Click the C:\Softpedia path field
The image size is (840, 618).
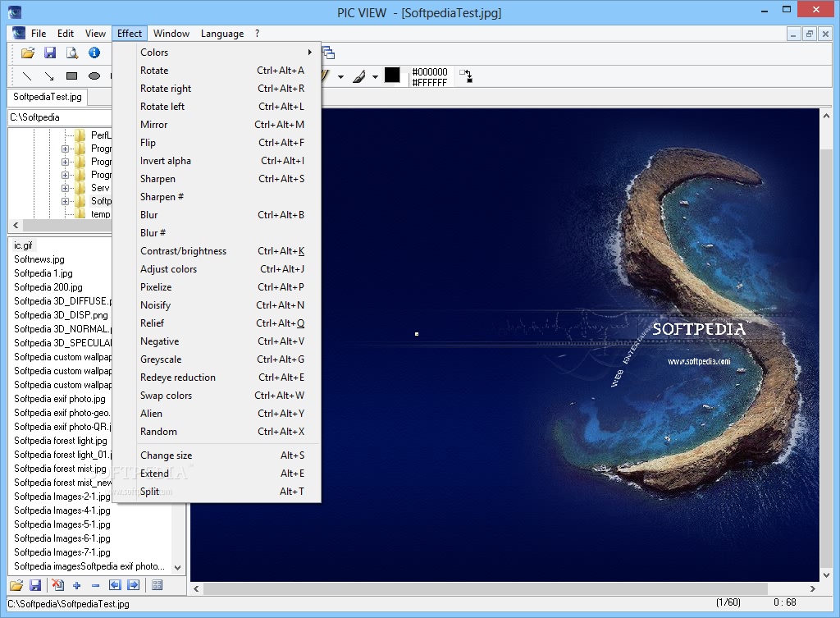point(60,117)
